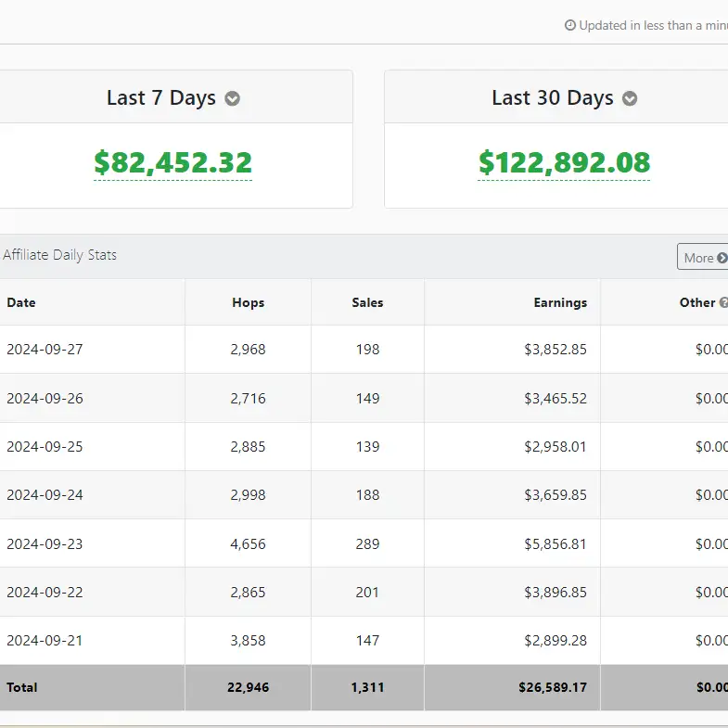Click the $82,452.32 earnings amount
Image resolution: width=728 pixels, height=728 pixels.
[172, 162]
